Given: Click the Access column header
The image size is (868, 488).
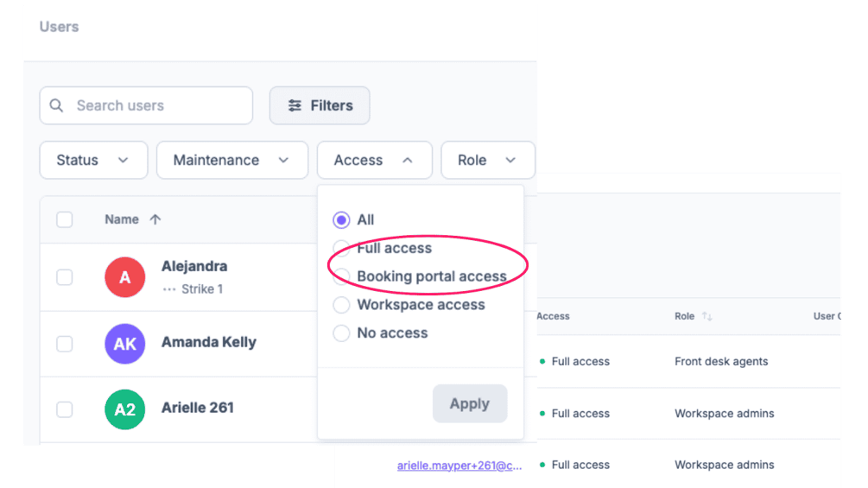Looking at the screenshot, I should (553, 316).
